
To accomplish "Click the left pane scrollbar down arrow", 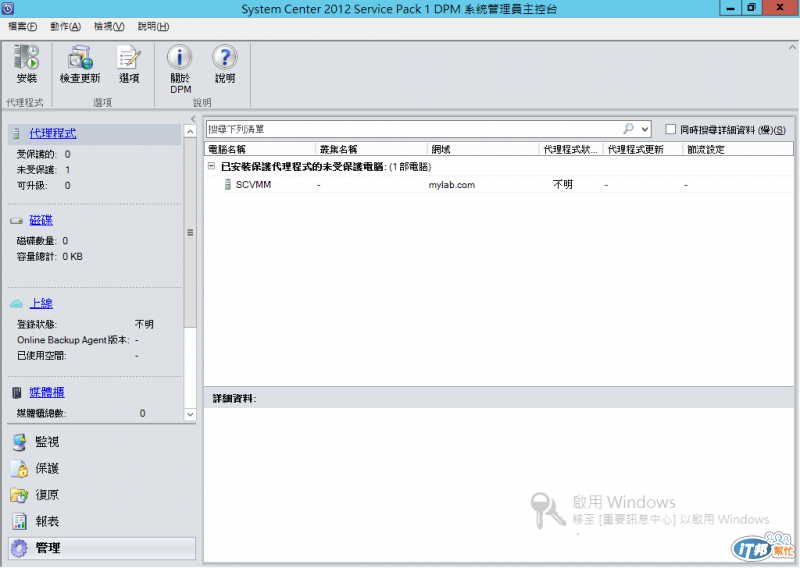I will click(x=190, y=414).
